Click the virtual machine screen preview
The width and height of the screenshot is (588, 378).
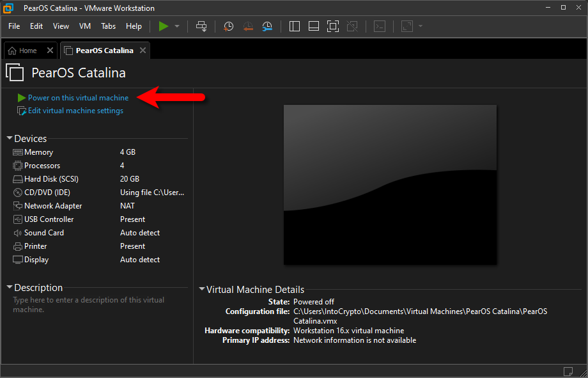390,185
